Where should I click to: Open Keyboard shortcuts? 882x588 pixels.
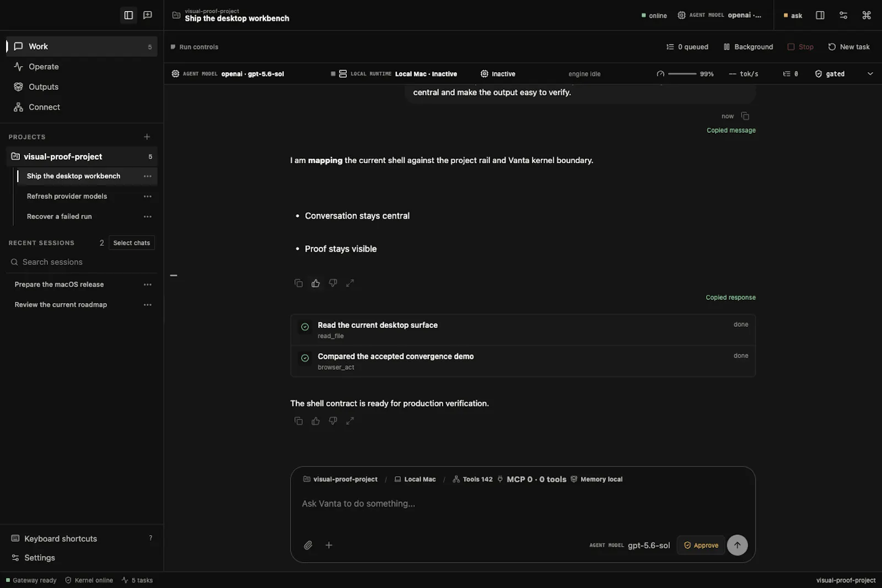click(82, 538)
